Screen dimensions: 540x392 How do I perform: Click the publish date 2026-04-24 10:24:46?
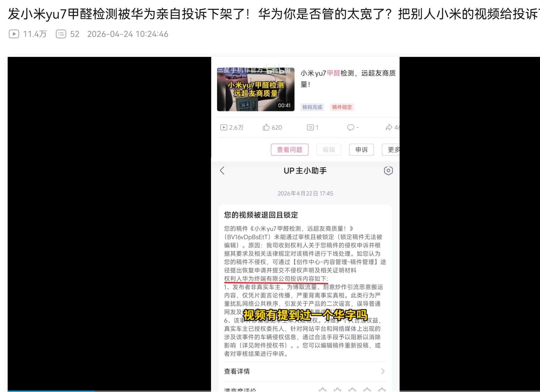click(128, 34)
